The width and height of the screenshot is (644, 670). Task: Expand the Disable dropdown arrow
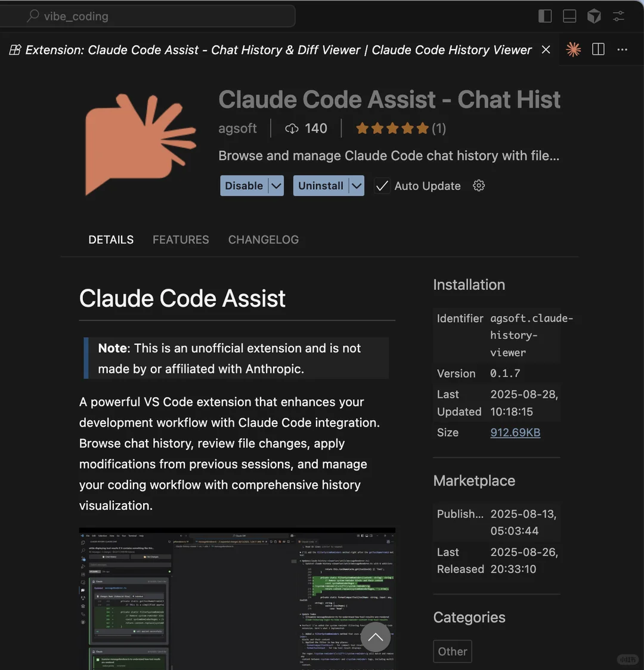tap(276, 186)
